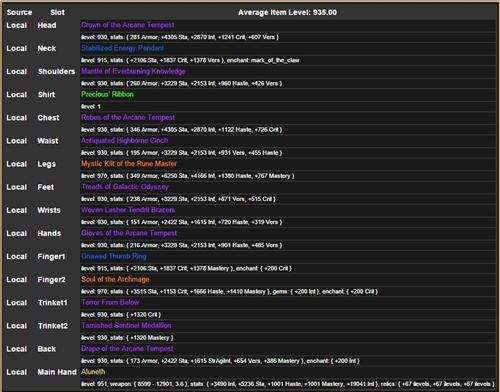
Task: Open Gloves of the Arcane Tempest link
Action: point(129,233)
